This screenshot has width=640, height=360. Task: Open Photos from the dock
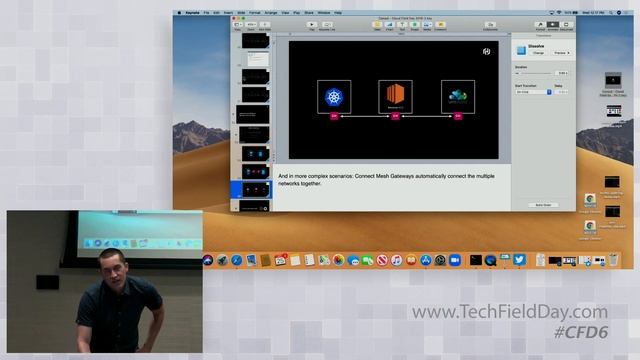coord(338,260)
